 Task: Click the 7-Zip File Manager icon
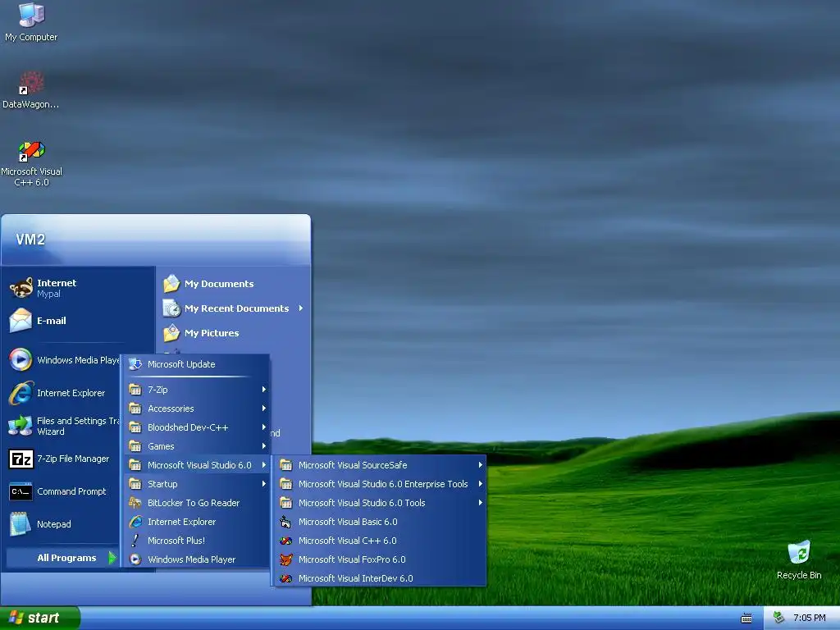tap(21, 459)
